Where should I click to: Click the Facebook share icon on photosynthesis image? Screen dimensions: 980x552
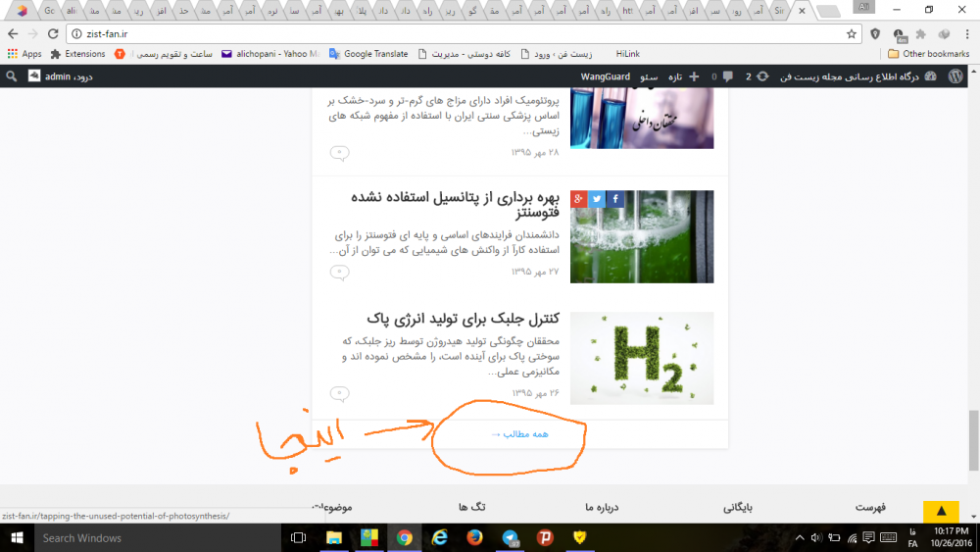coord(615,199)
